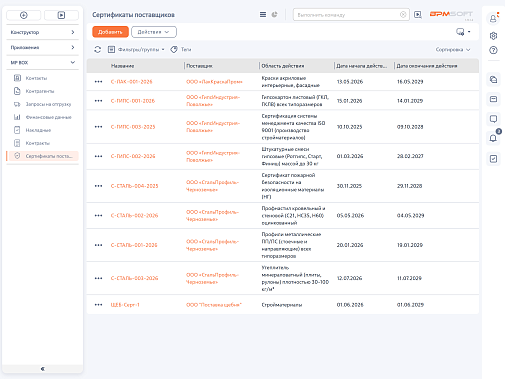Click the refresh list icon
Viewport: 505px width, 379px height.
click(97, 50)
